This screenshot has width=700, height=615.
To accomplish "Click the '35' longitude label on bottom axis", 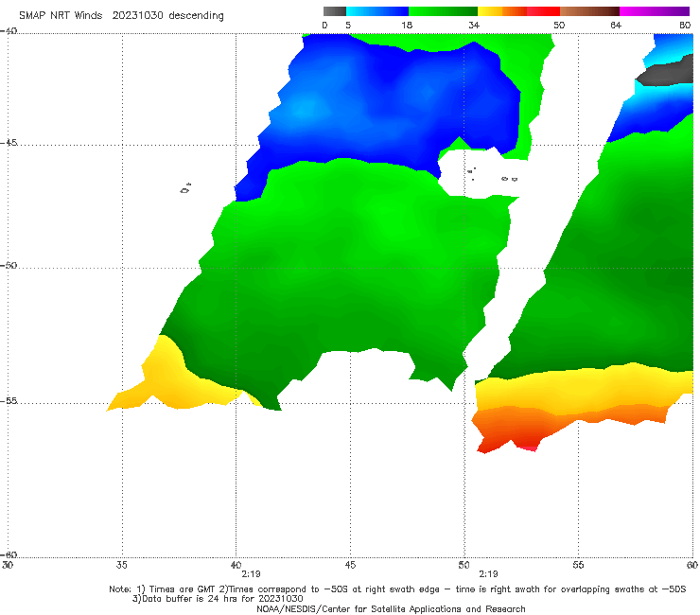I will point(122,565).
